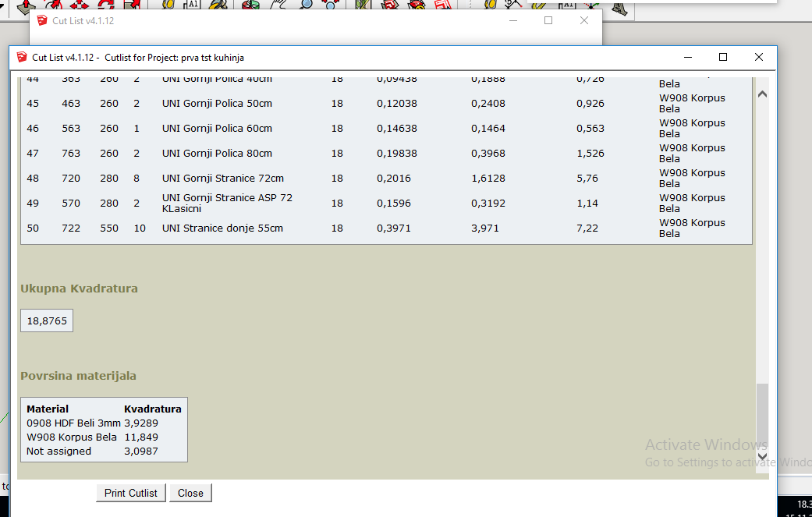Click quantity 8 in row 48

(x=137, y=178)
